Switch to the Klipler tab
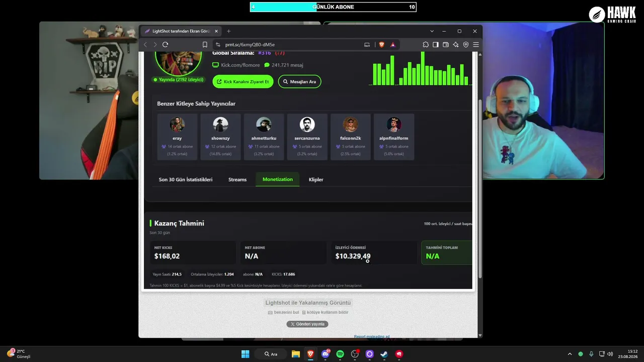 tap(316, 179)
